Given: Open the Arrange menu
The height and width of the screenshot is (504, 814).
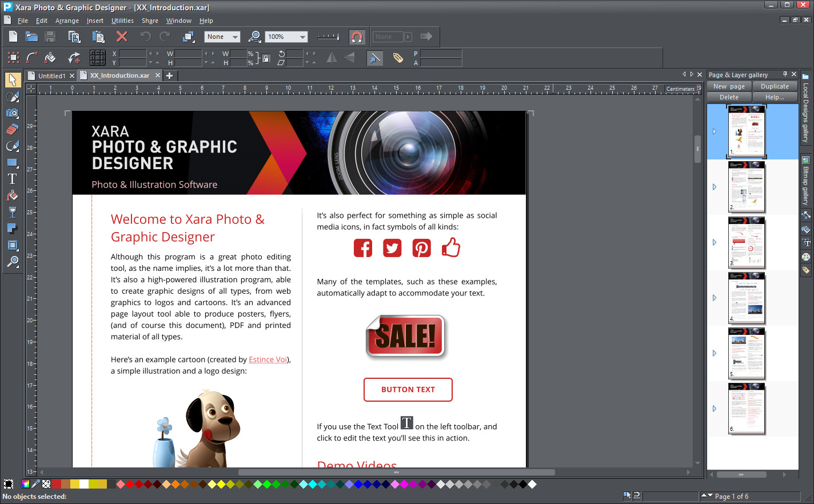Looking at the screenshot, I should (67, 21).
